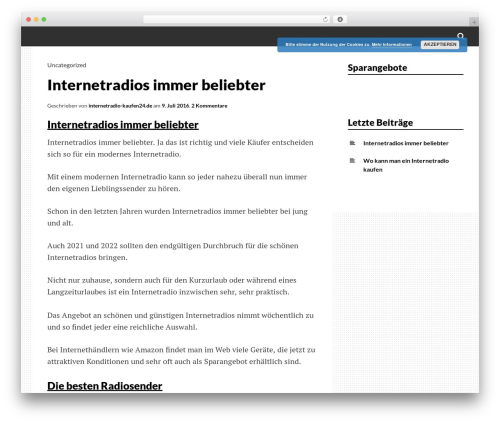The image size is (500, 423).
Task: Click the paragraph starting 'Schon in den letzten Jahren'
Action: 177,217
